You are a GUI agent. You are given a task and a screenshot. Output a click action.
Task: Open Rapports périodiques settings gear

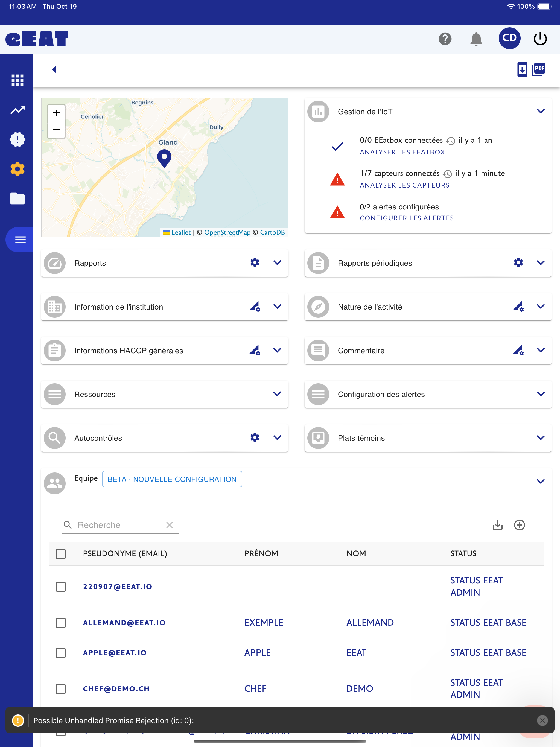(518, 262)
